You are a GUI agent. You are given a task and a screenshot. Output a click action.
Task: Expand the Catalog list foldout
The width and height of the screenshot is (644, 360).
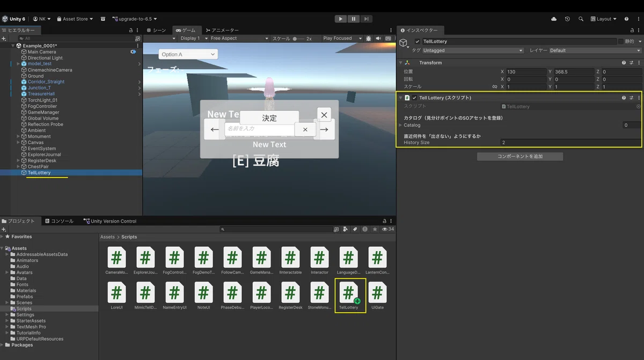tap(400, 125)
